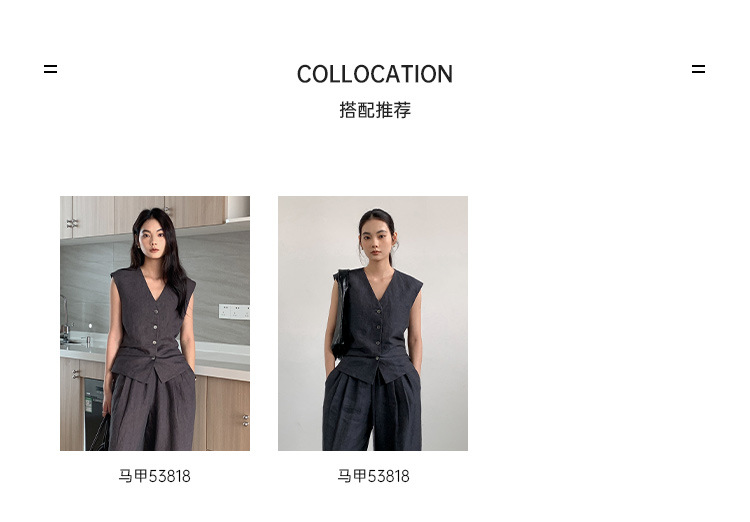Screen dimensions: 750x522
Task: Click the pleated trousers in white-wall photo
Action: [x=372, y=409]
